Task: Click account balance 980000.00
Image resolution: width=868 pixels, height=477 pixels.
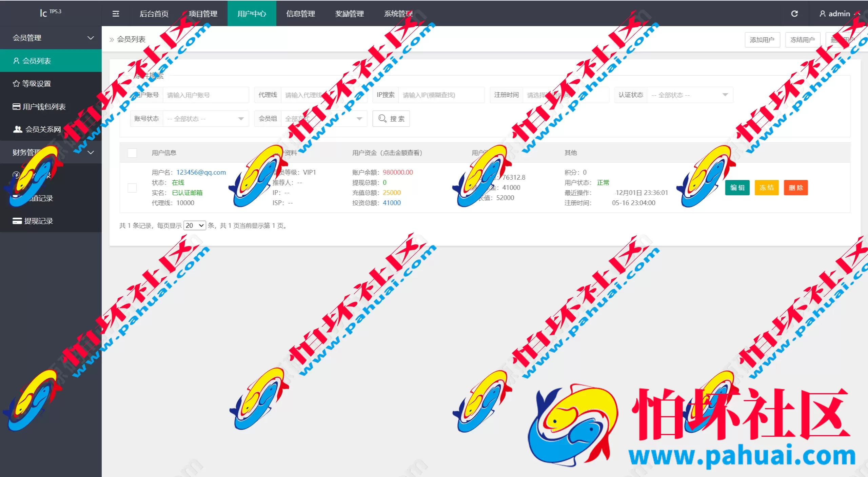Action: click(x=398, y=172)
